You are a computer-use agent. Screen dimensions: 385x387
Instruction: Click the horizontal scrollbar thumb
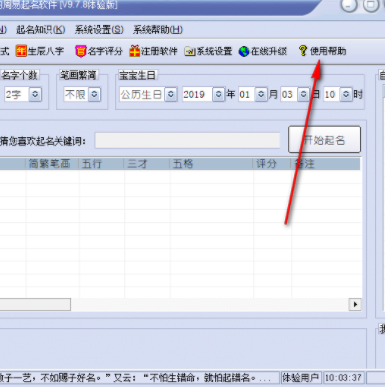tap(35, 304)
